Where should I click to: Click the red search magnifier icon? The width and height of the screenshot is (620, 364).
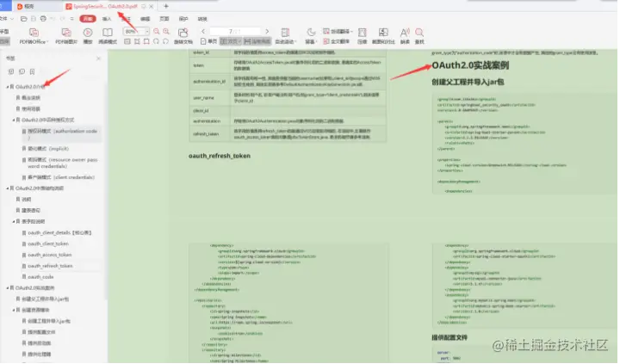click(419, 33)
